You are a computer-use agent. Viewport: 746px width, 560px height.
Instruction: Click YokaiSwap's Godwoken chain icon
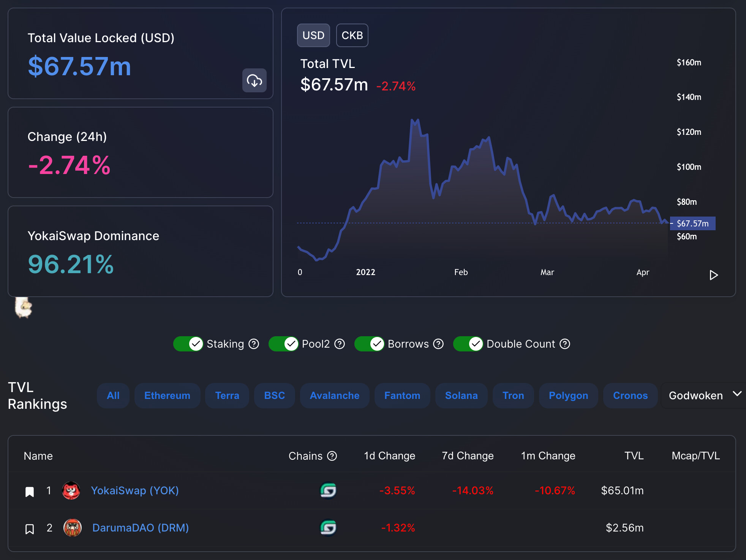click(328, 490)
